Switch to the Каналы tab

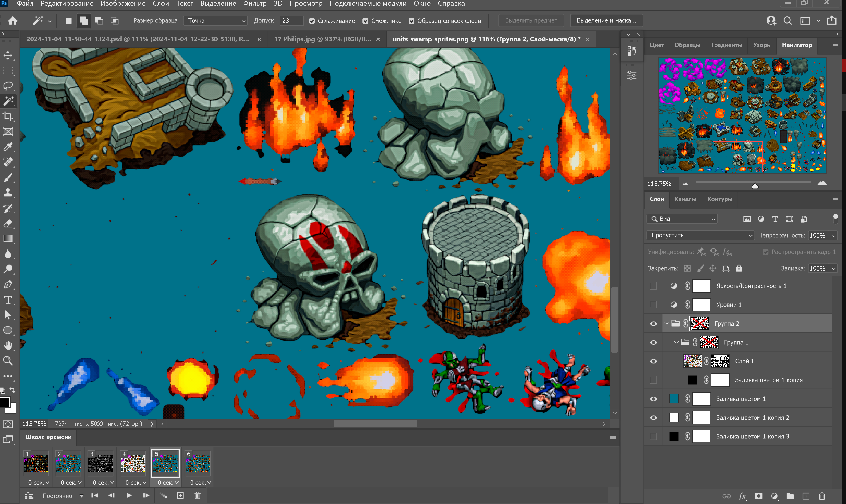pyautogui.click(x=685, y=199)
